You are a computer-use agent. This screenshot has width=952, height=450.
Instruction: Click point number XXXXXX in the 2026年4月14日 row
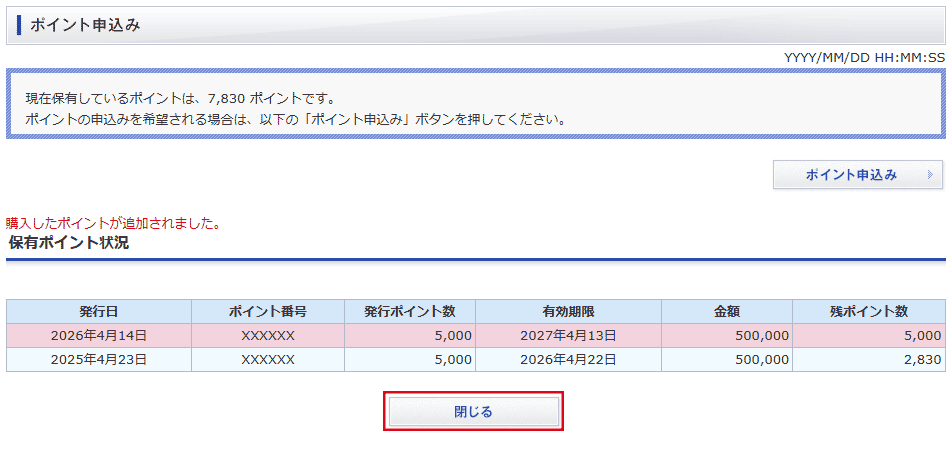[268, 335]
